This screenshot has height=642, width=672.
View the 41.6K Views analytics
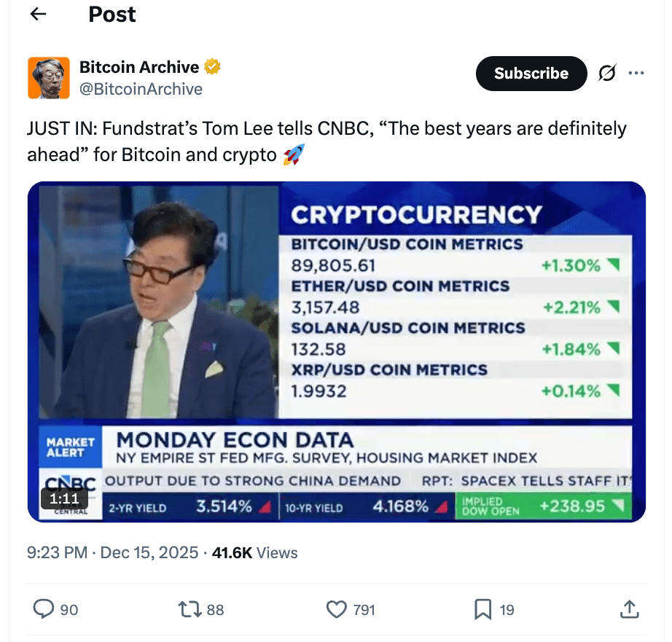tap(254, 553)
